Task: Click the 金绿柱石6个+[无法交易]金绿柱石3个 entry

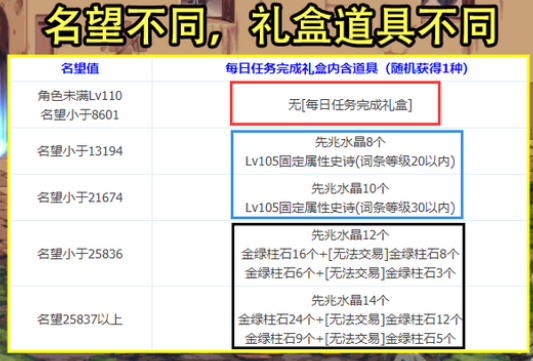Action: coord(350,273)
